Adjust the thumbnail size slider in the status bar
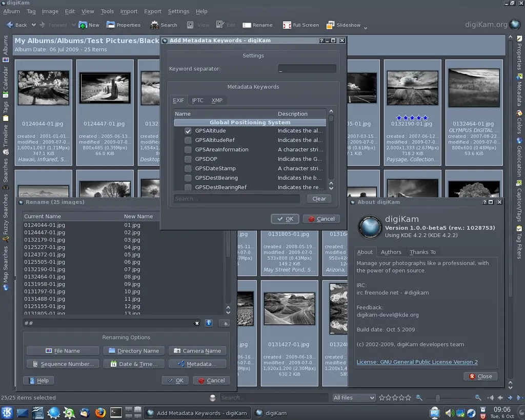 coord(438,397)
